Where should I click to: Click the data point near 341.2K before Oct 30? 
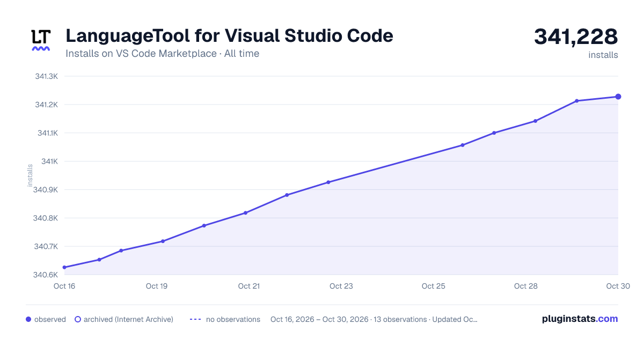pyautogui.click(x=577, y=101)
